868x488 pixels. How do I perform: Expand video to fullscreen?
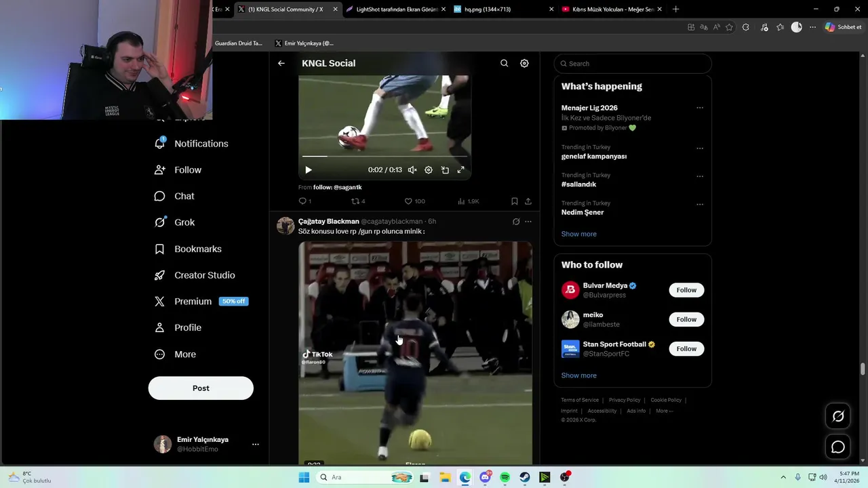(x=461, y=170)
